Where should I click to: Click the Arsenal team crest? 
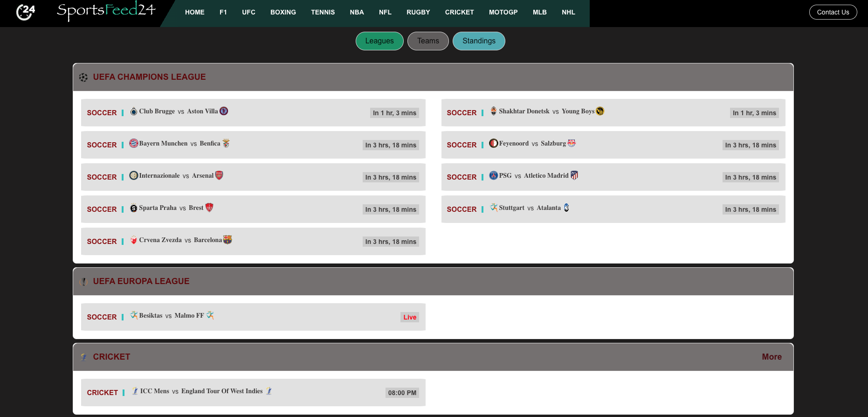click(x=219, y=175)
